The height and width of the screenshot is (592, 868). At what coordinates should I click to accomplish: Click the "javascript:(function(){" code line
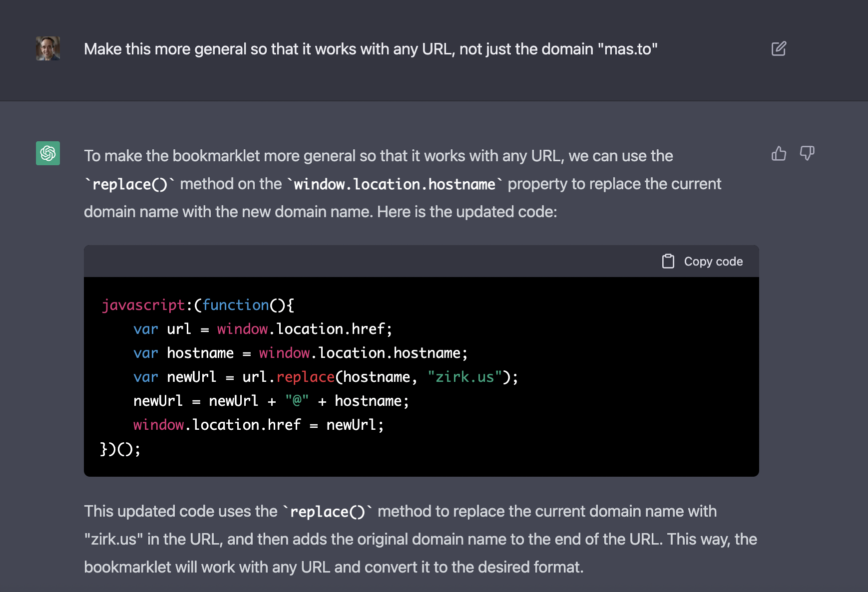pyautogui.click(x=198, y=305)
